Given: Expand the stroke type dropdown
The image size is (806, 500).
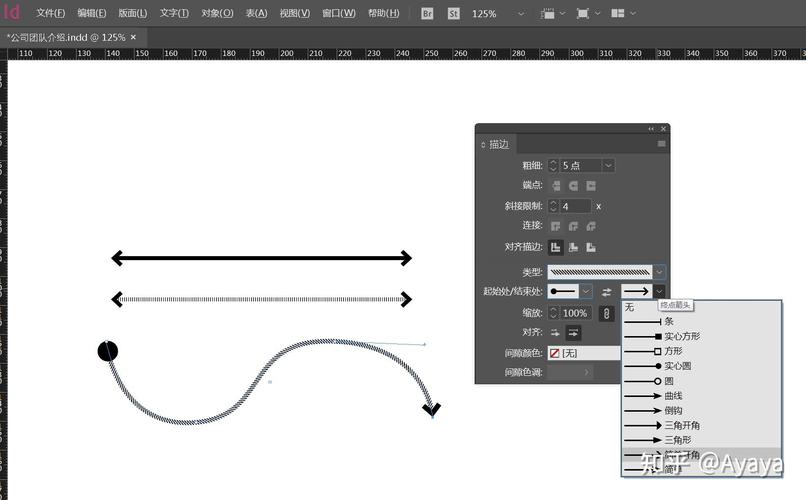Looking at the screenshot, I should [660, 271].
